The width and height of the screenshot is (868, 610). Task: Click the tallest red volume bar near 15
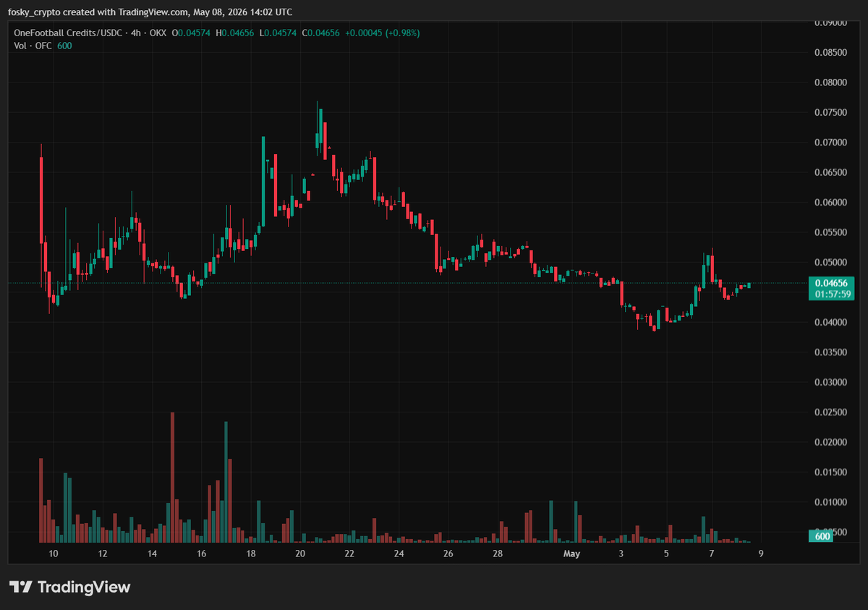tap(172, 478)
